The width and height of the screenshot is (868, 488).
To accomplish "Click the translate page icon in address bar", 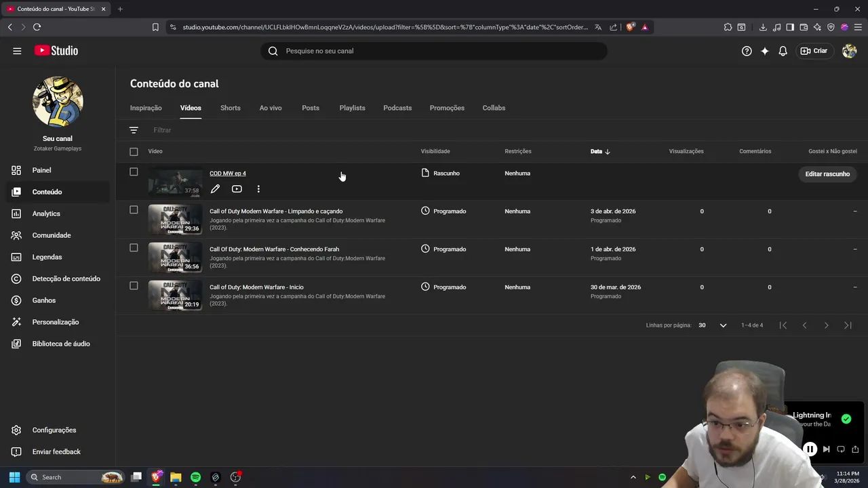I will tap(598, 27).
